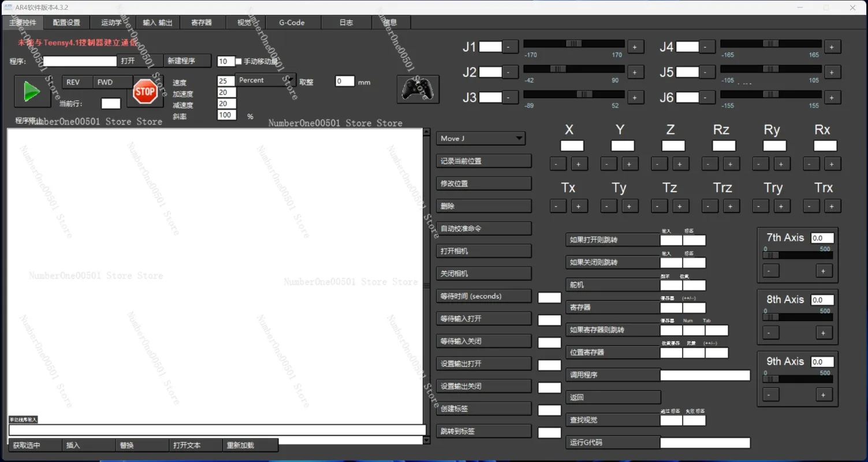Open the G-Code tab
This screenshot has width=868, height=462.
pos(292,23)
